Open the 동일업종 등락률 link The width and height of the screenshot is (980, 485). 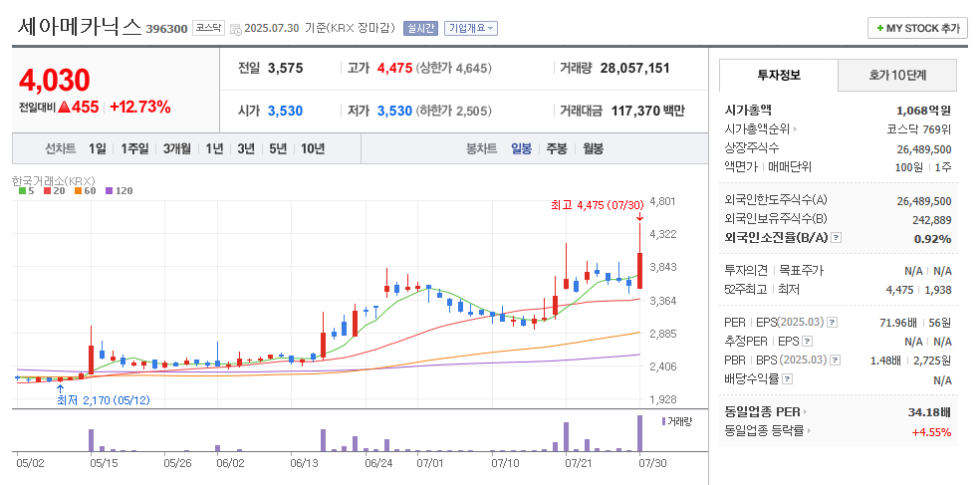(x=764, y=430)
